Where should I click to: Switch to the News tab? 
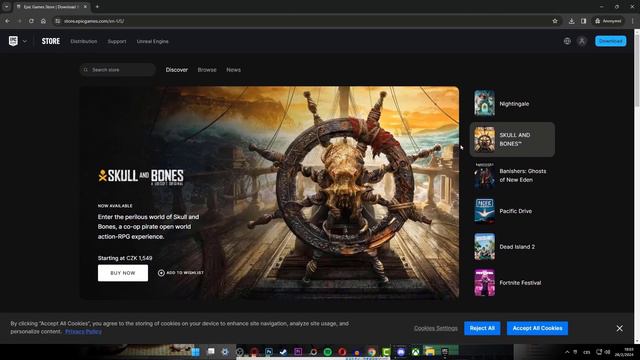(233, 70)
